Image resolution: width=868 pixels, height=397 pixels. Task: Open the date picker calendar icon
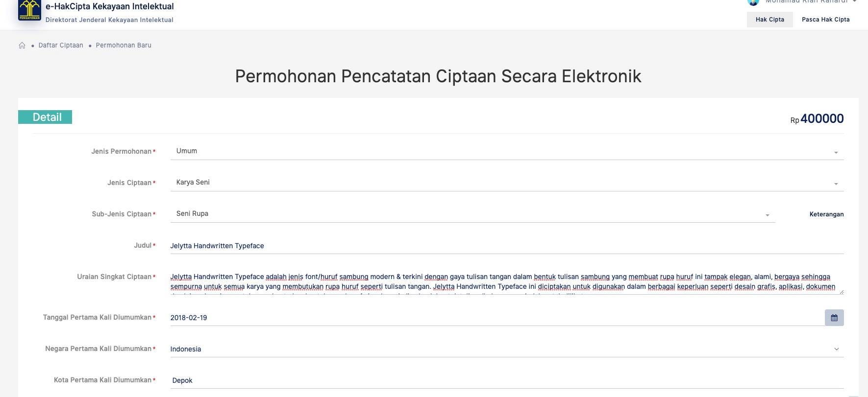834,318
